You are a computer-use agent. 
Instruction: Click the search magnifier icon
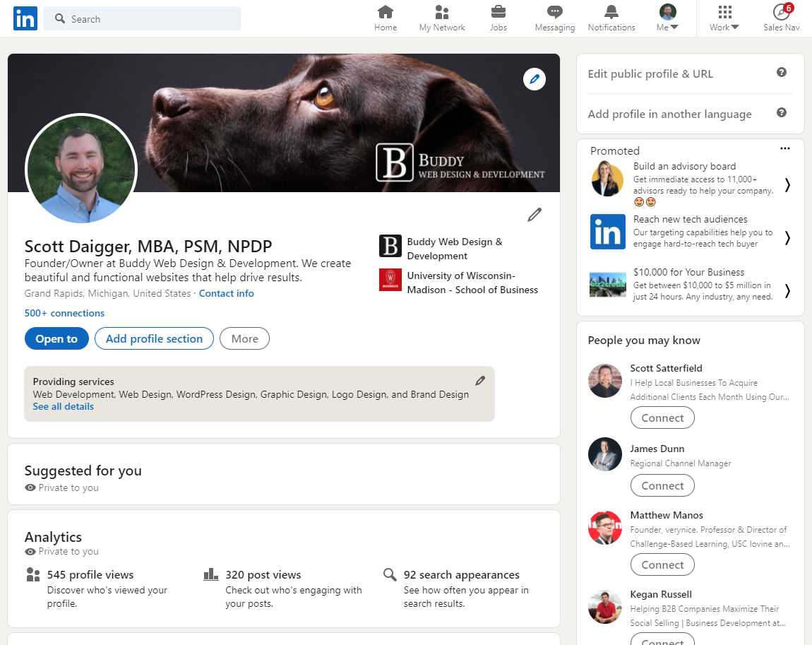click(x=60, y=18)
